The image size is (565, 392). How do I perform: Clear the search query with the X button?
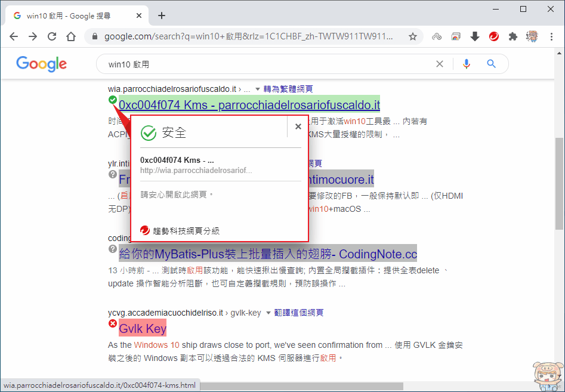440,64
